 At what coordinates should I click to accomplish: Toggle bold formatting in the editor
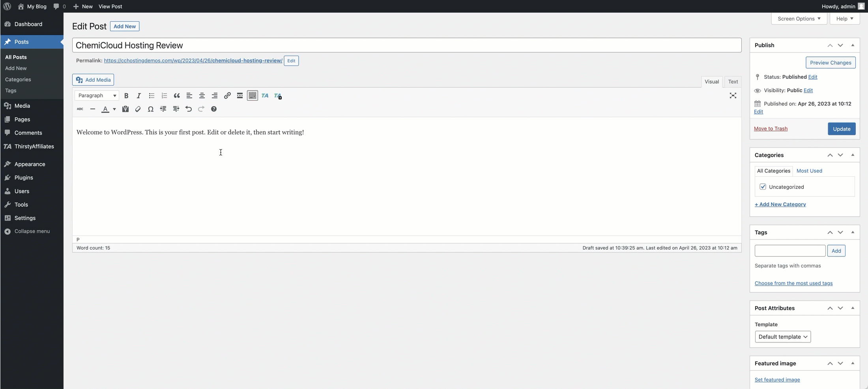click(x=126, y=95)
